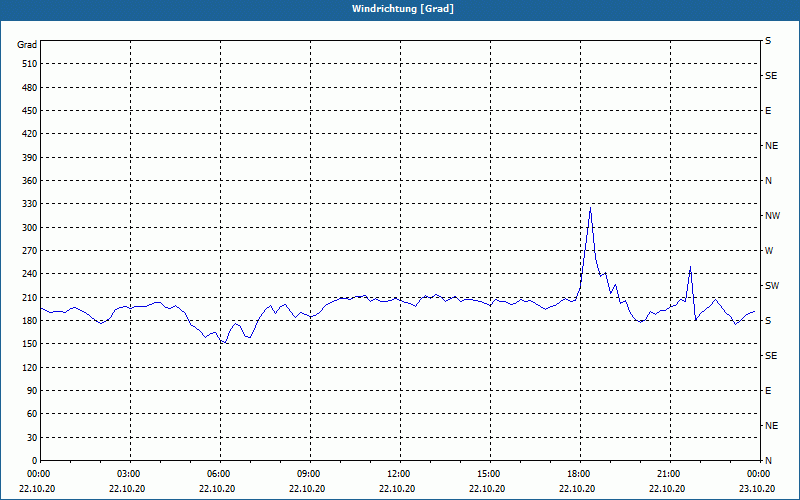Click the 03:00 time label

pyautogui.click(x=131, y=474)
